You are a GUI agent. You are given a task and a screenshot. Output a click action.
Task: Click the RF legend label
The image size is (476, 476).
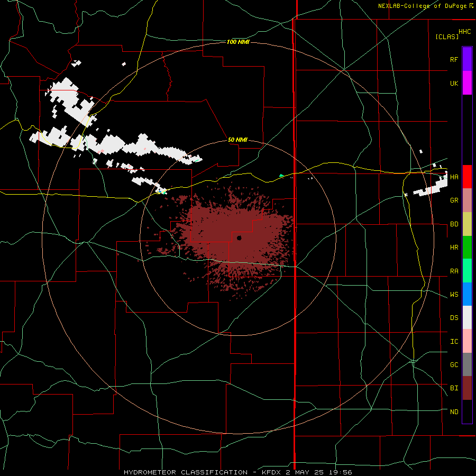click(x=454, y=59)
